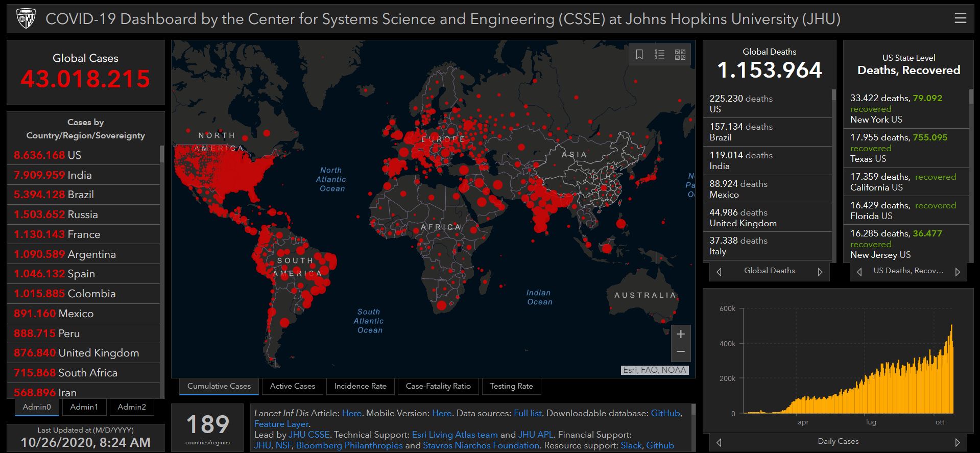
Task: Show the map legend list icon
Action: coord(660,55)
